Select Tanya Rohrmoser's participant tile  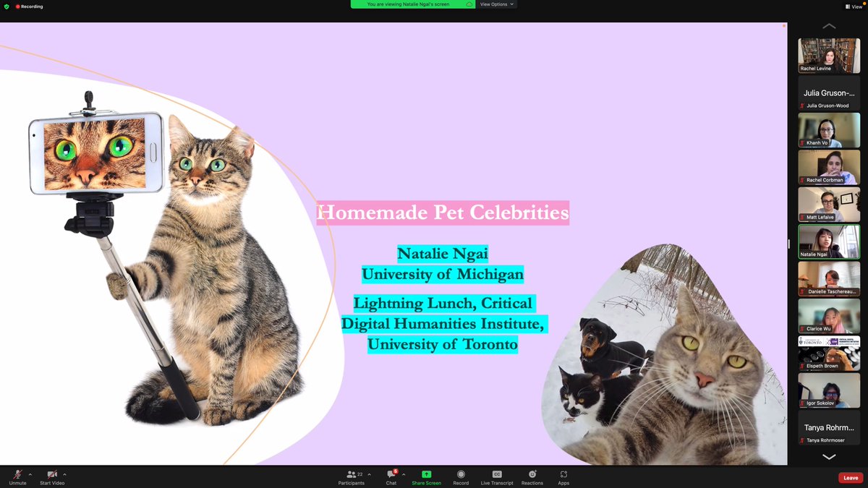[829, 427]
